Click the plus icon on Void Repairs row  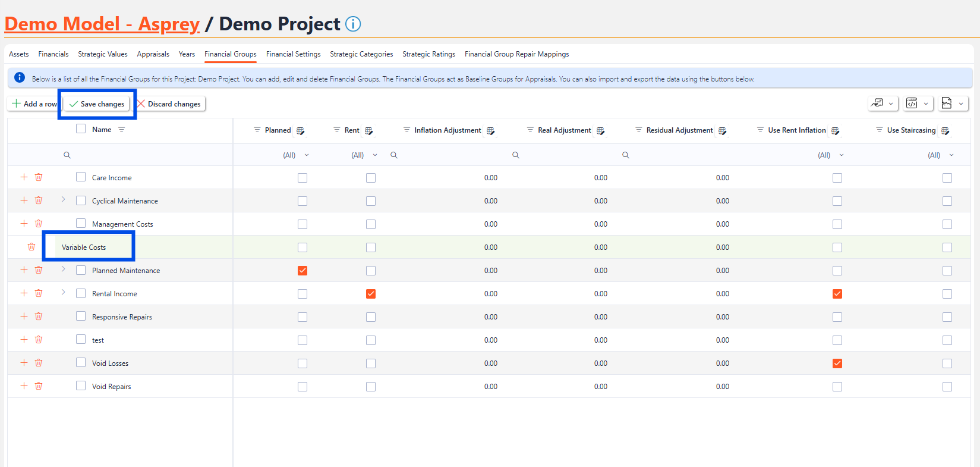click(24, 386)
